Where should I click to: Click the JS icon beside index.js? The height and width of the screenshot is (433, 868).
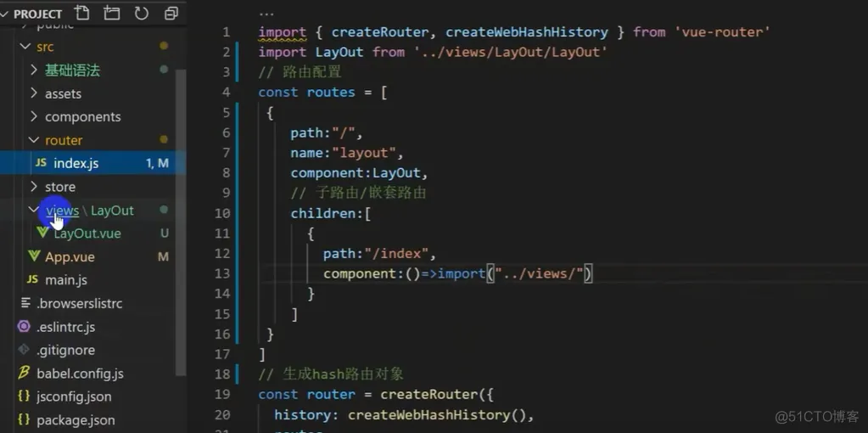(41, 163)
